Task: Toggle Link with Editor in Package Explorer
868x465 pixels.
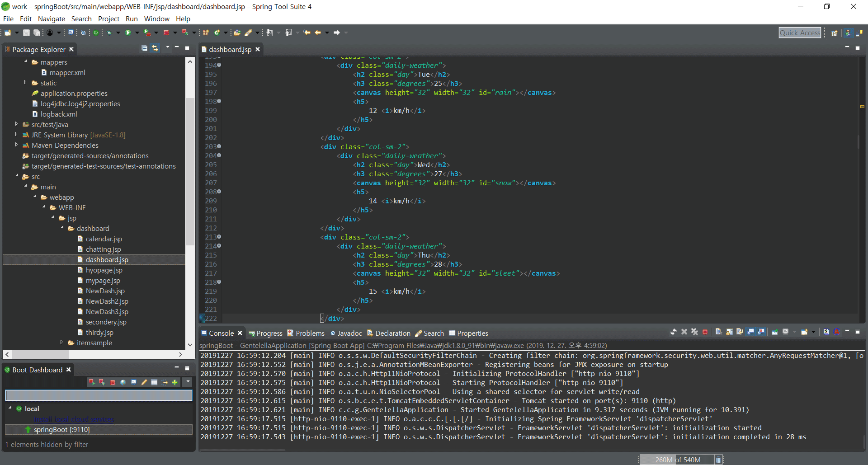Action: point(155,48)
